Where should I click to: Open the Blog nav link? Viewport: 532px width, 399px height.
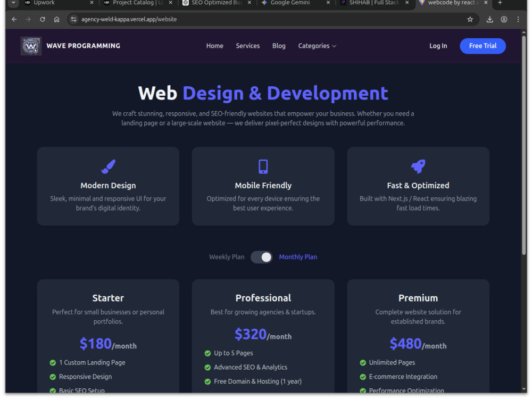[279, 46]
